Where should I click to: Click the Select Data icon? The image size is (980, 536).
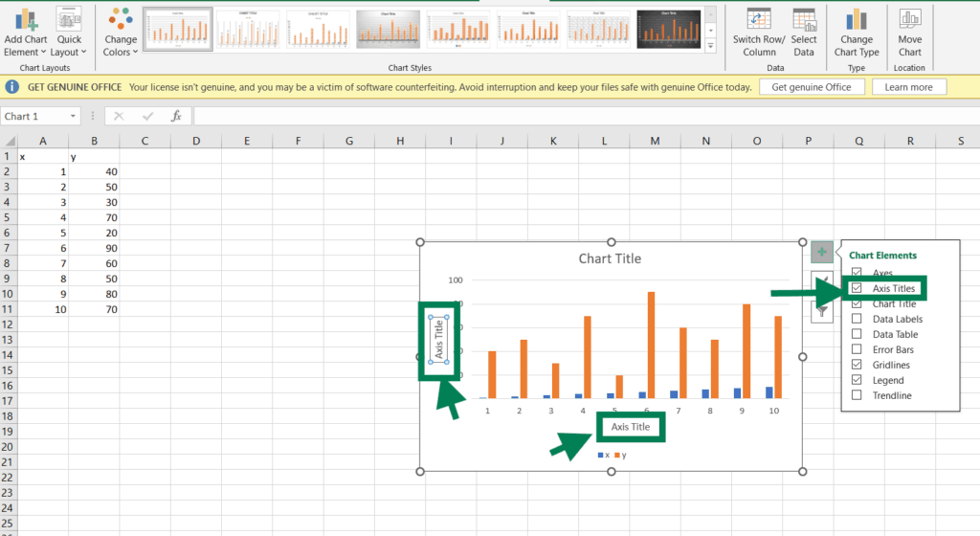click(804, 21)
